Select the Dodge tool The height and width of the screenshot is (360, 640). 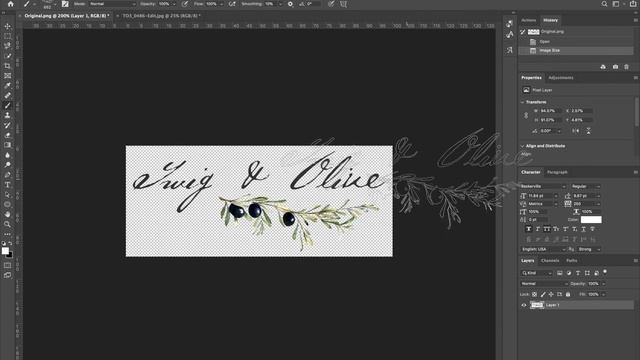pos(7,165)
